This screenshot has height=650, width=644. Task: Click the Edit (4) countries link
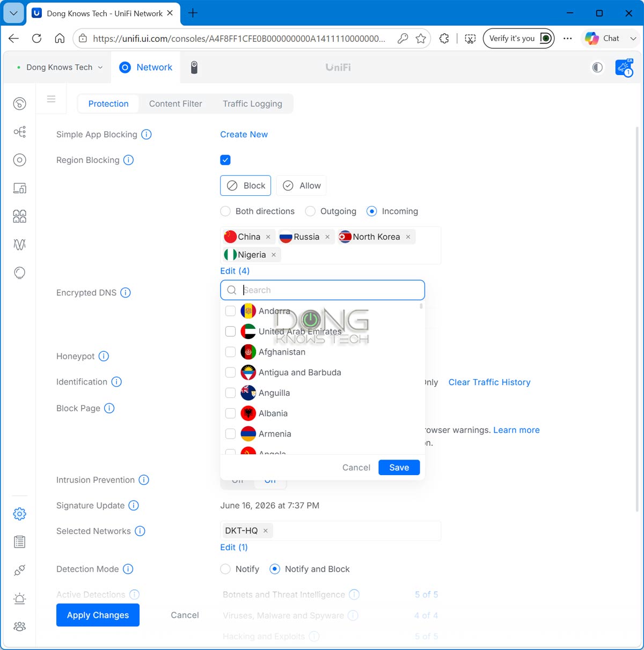coord(235,271)
